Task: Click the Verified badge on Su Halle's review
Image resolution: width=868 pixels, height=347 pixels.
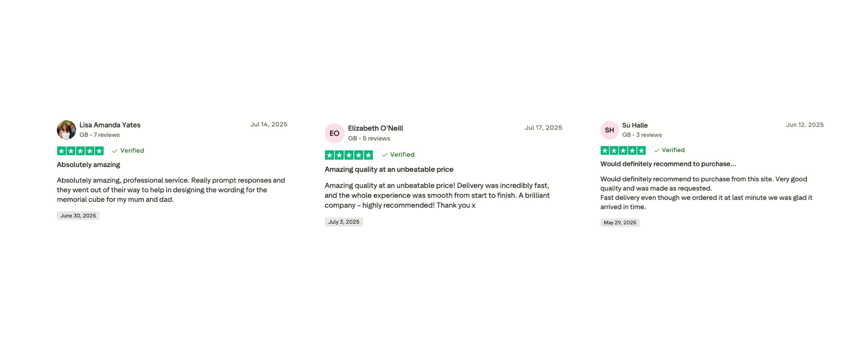Action: coord(669,150)
